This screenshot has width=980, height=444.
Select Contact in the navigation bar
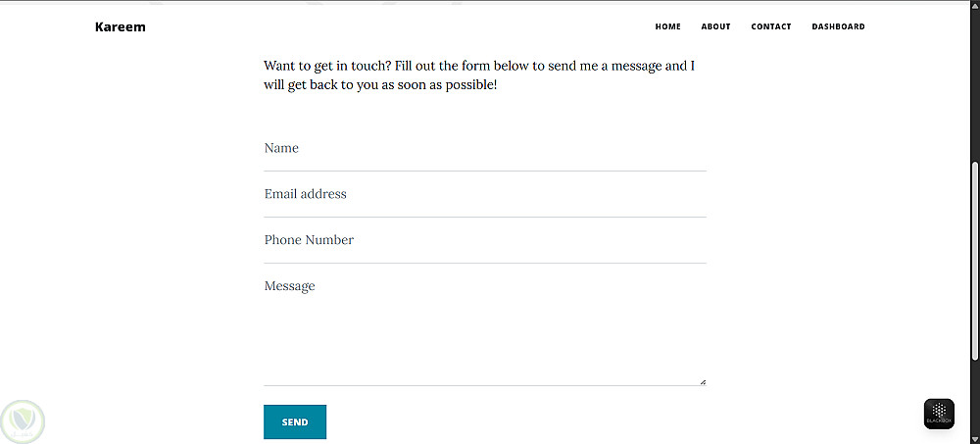coord(770,26)
